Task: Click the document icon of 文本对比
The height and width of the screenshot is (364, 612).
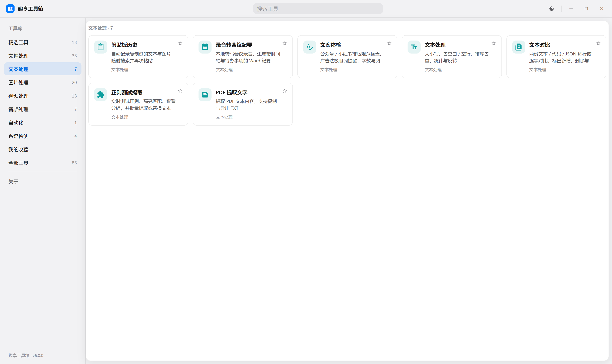Action: [x=518, y=47]
